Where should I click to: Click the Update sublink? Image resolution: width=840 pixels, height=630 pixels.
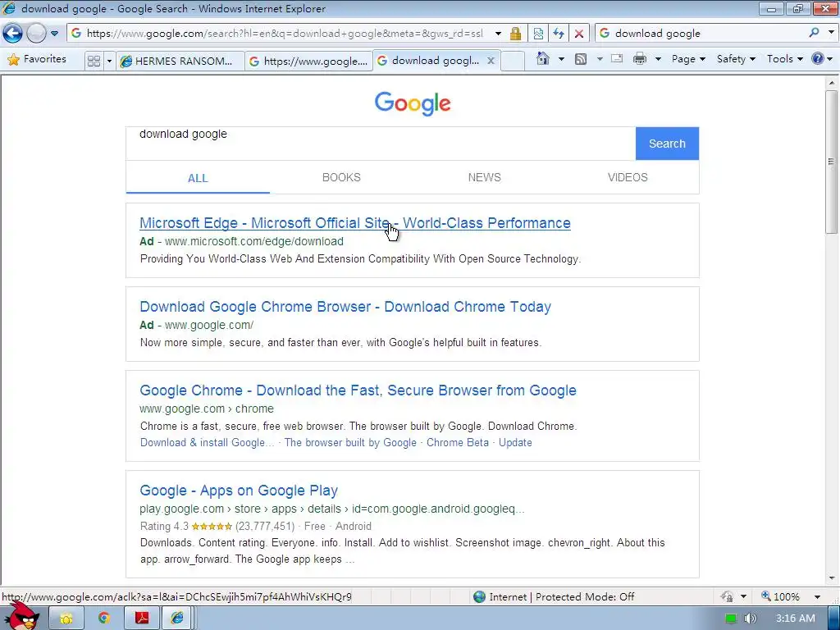(x=515, y=442)
